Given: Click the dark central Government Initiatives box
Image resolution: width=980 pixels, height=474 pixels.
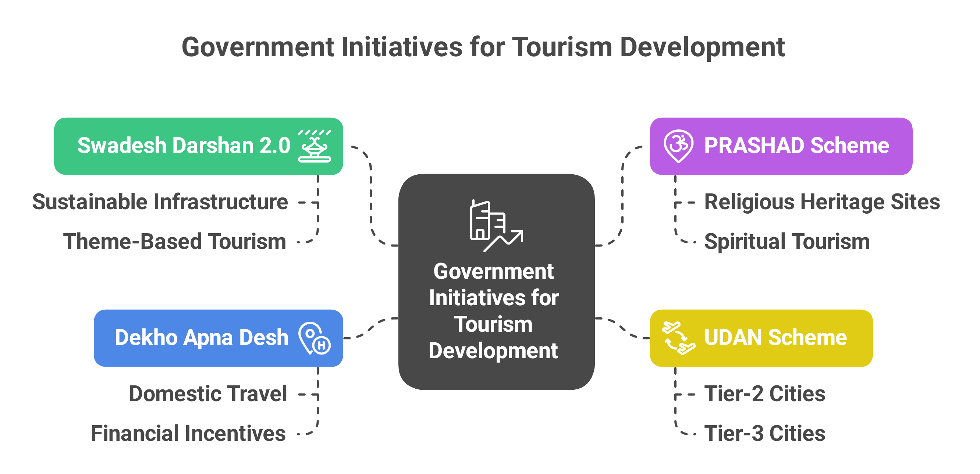Looking at the screenshot, I should click(497, 282).
